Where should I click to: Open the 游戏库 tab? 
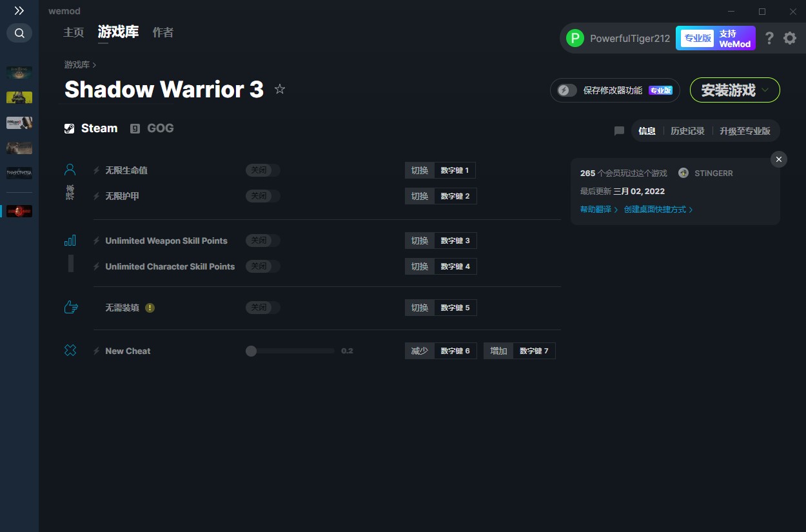[118, 32]
